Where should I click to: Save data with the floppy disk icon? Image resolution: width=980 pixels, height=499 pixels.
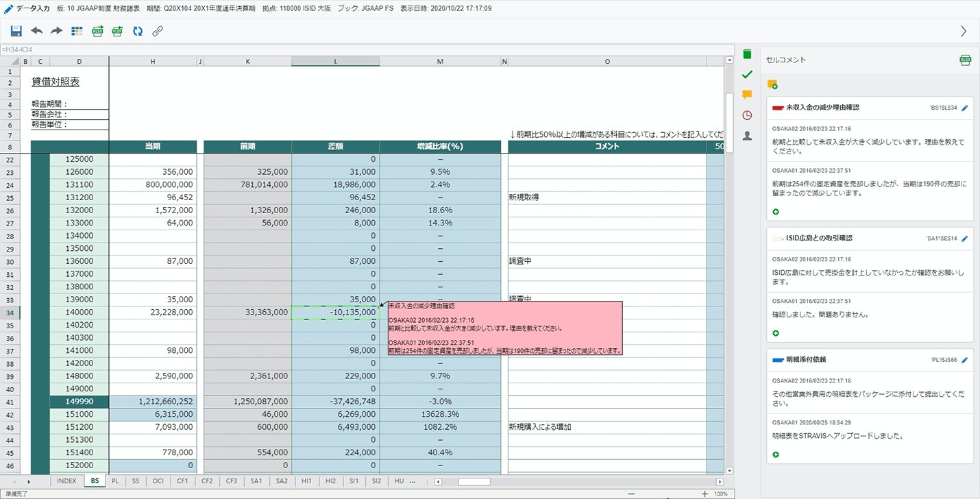[16, 31]
